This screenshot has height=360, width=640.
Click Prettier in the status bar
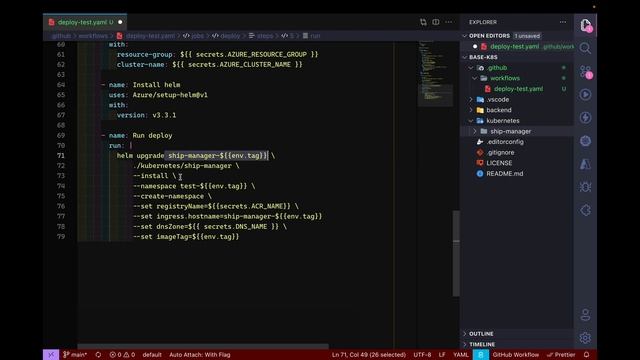(x=561, y=355)
